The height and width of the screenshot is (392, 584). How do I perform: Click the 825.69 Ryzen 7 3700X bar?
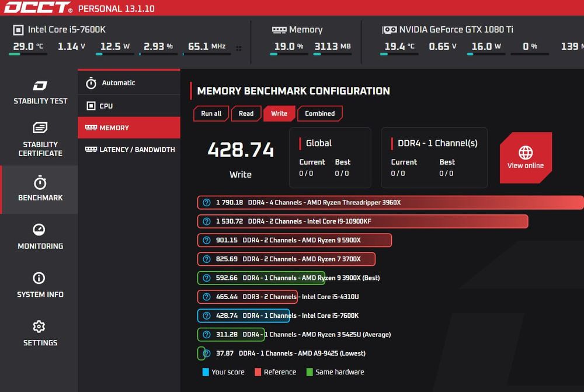(x=286, y=259)
